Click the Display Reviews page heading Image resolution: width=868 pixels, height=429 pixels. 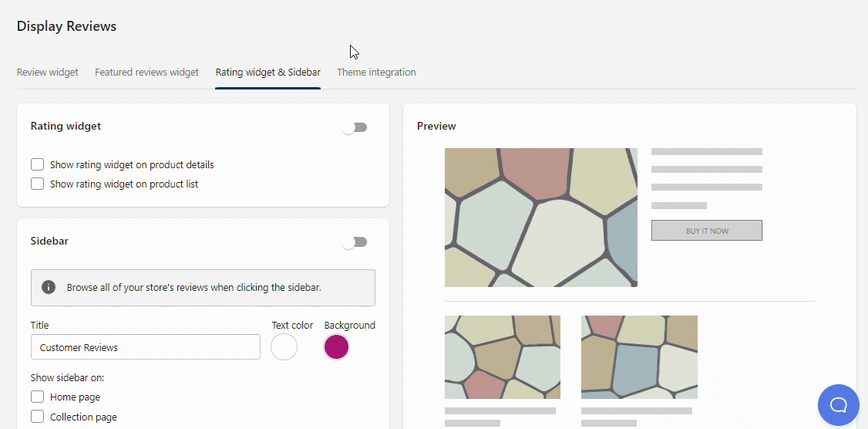66,26
